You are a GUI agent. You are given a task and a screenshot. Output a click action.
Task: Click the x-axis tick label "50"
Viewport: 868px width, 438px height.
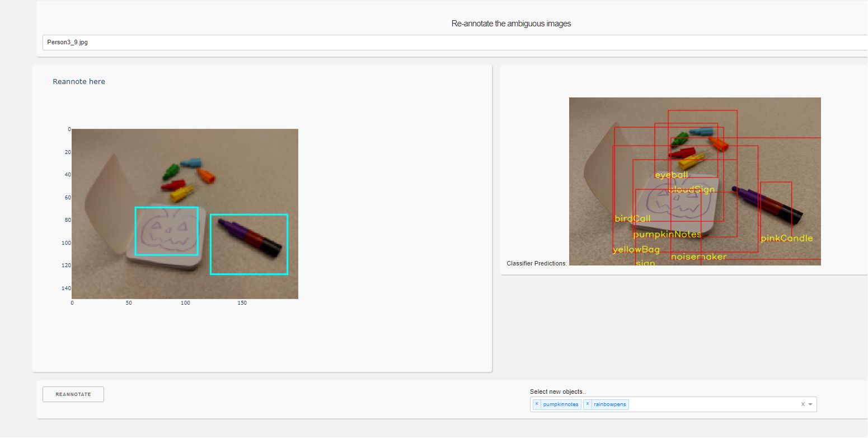click(129, 303)
